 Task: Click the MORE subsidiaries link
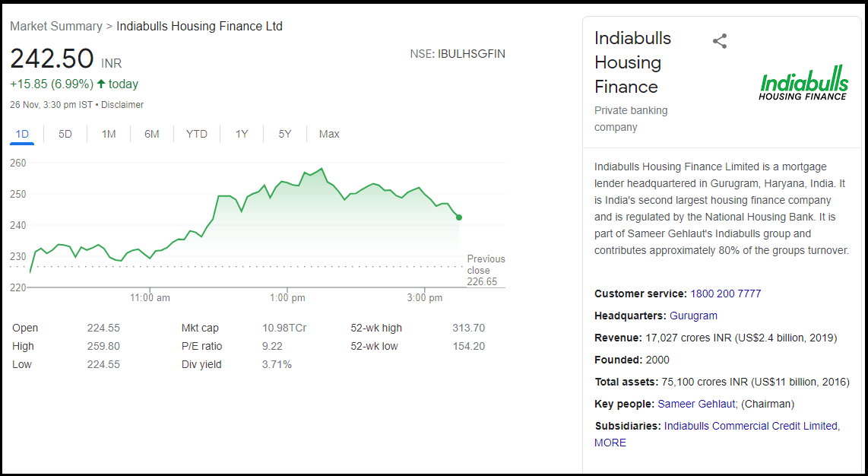pyautogui.click(x=610, y=443)
